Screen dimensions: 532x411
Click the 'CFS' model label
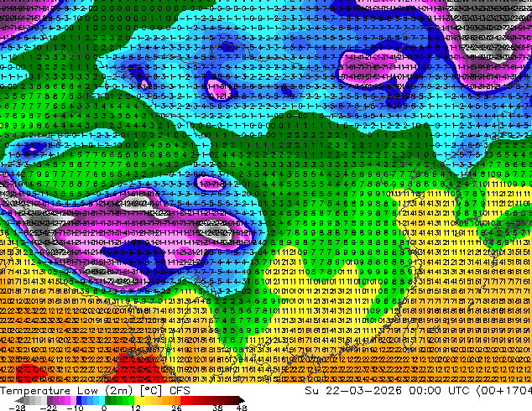coord(180,391)
